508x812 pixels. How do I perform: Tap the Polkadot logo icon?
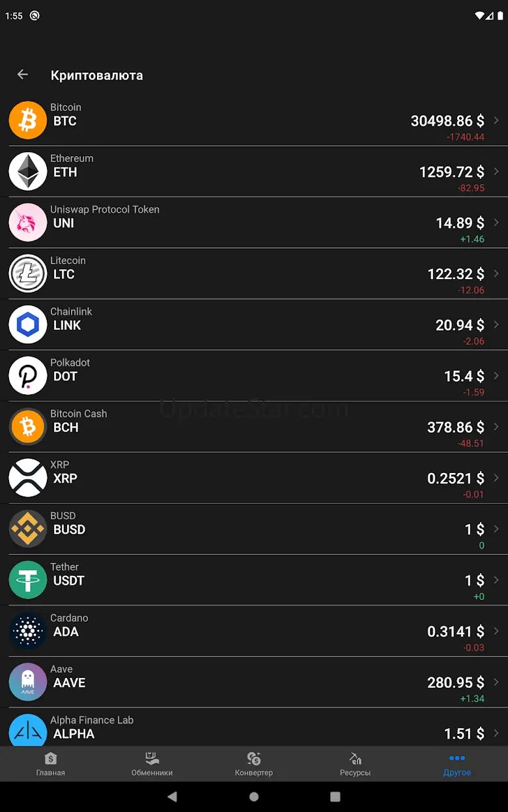click(28, 375)
